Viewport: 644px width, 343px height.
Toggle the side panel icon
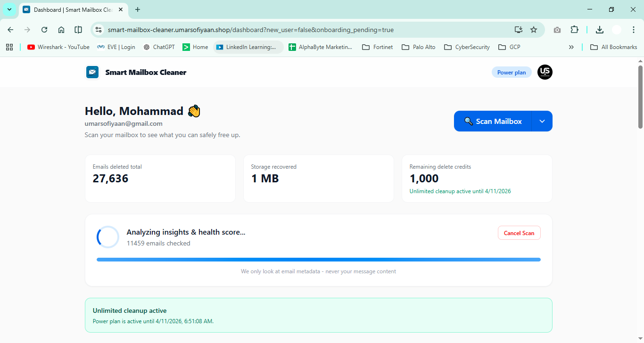78,30
